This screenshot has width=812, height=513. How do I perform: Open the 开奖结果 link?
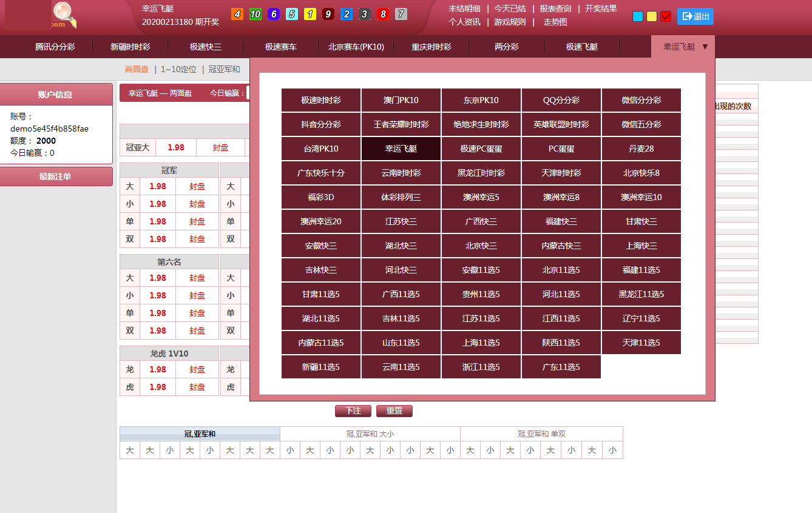pyautogui.click(x=600, y=8)
